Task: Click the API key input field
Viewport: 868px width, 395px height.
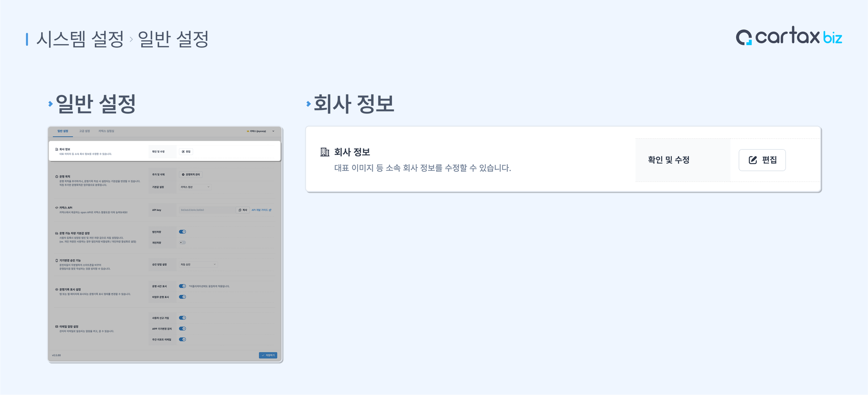Action: click(207, 210)
